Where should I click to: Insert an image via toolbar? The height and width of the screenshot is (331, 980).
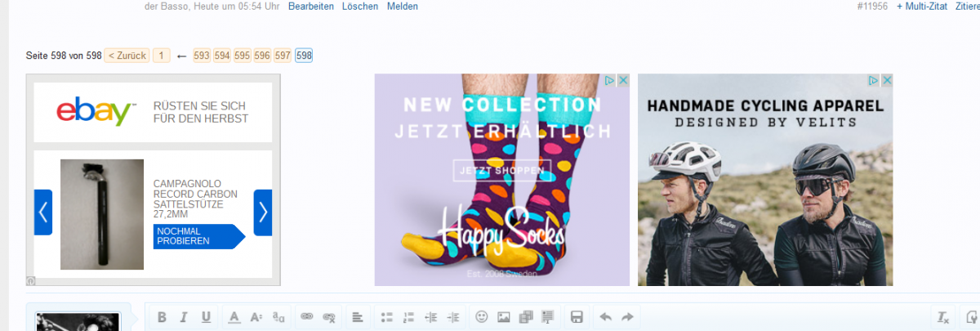[504, 317]
